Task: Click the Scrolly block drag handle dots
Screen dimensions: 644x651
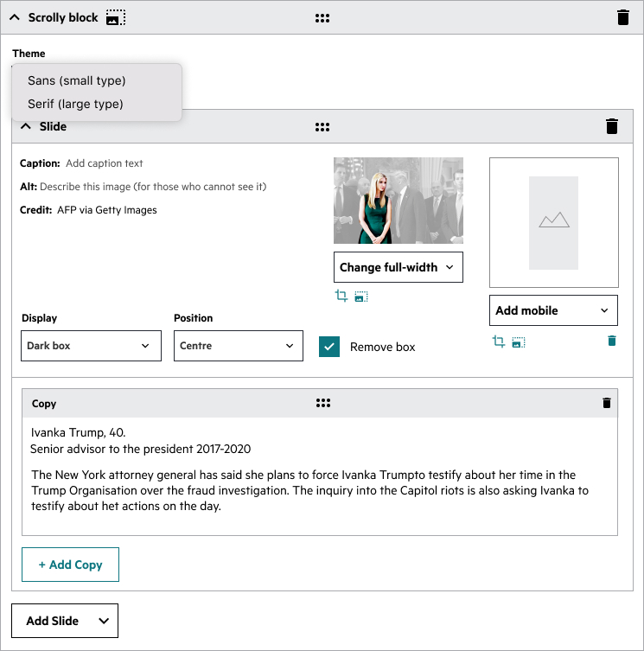Action: [322, 18]
